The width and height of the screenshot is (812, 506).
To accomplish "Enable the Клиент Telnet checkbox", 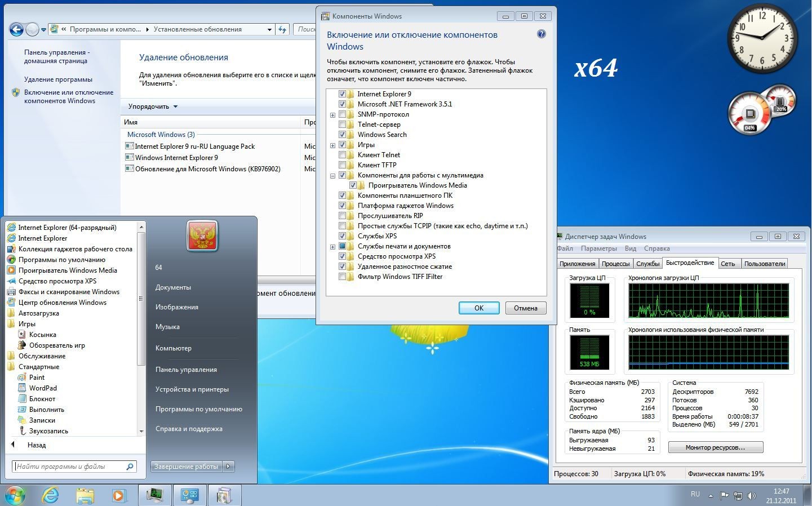I will [x=342, y=155].
